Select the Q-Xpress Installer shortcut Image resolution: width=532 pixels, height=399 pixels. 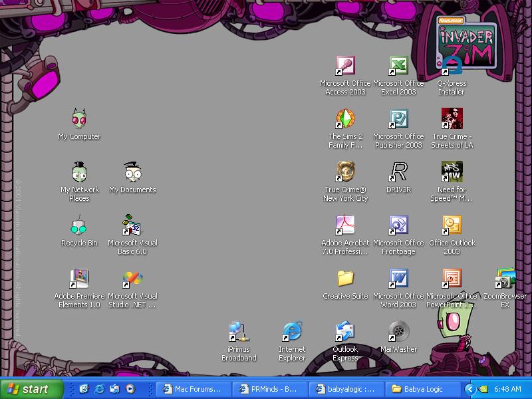pyautogui.click(x=452, y=65)
